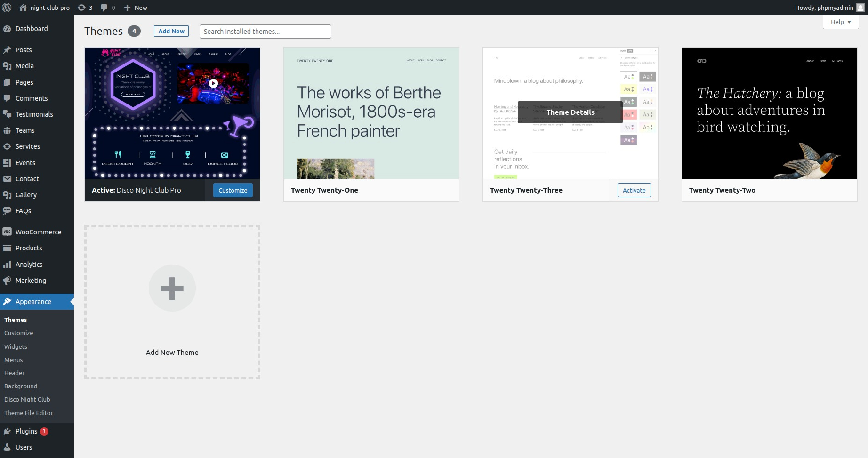Screen dimensions: 868x458
Task: Click the Services icon in sidebar
Action: click(7, 146)
